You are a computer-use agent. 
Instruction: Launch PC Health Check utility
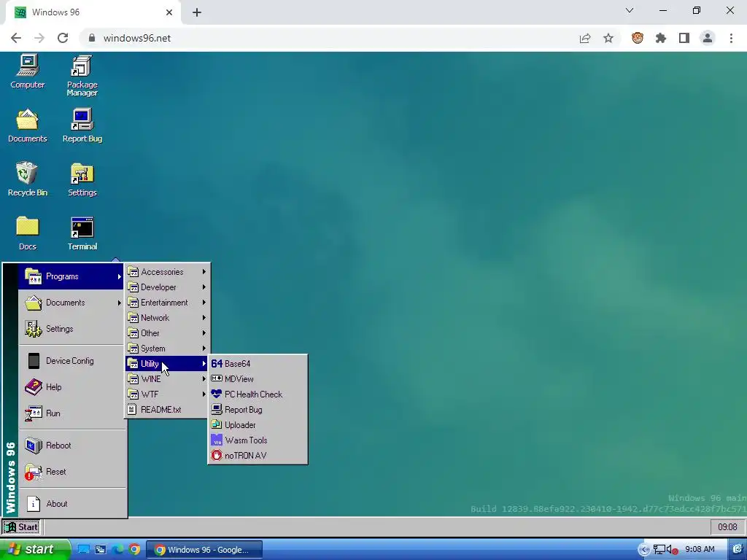click(258, 394)
